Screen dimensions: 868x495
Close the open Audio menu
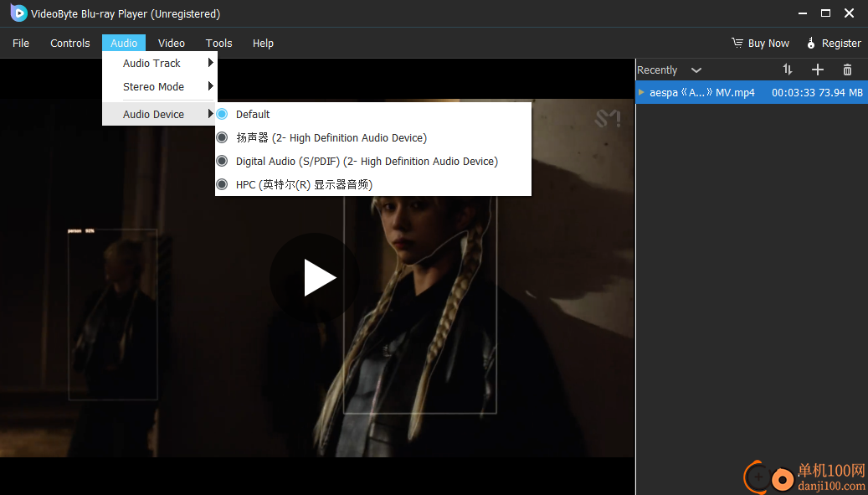pyautogui.click(x=124, y=44)
